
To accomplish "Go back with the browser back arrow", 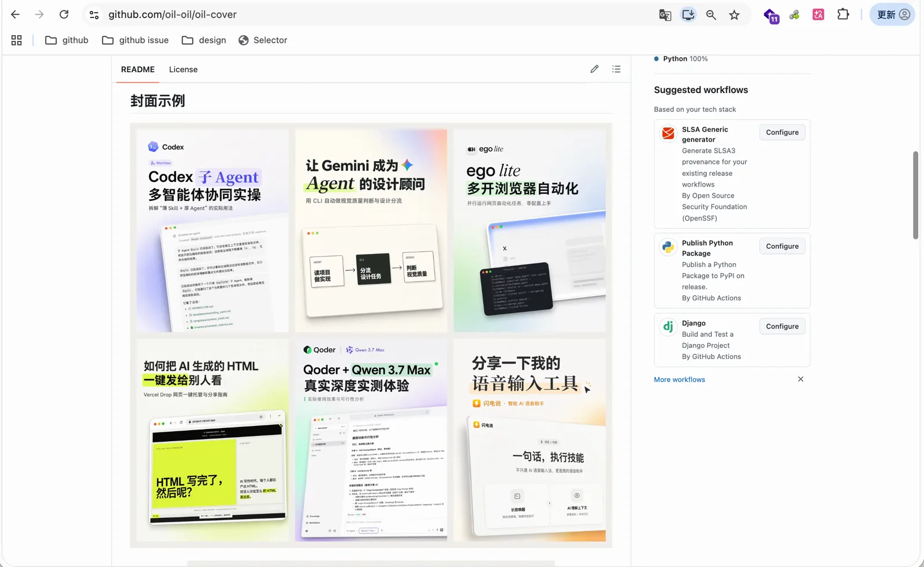I will click(16, 14).
